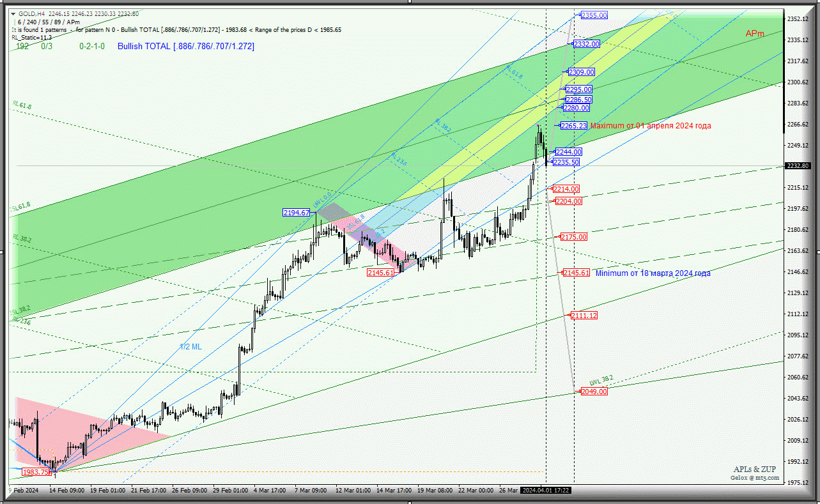Click the red 2214.00 level label

[x=566, y=189]
